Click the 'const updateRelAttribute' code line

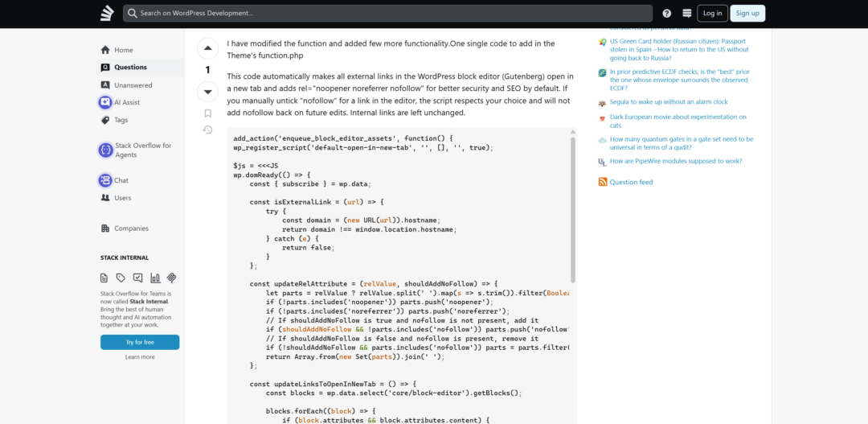374,282
